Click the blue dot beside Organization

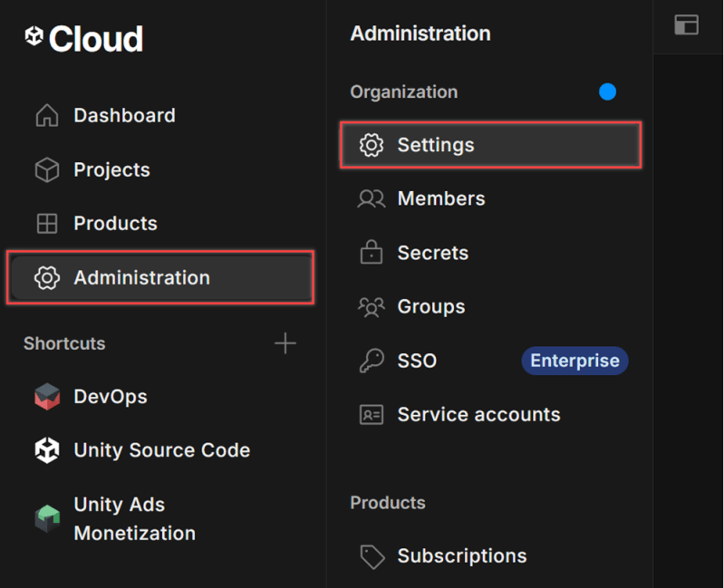607,92
